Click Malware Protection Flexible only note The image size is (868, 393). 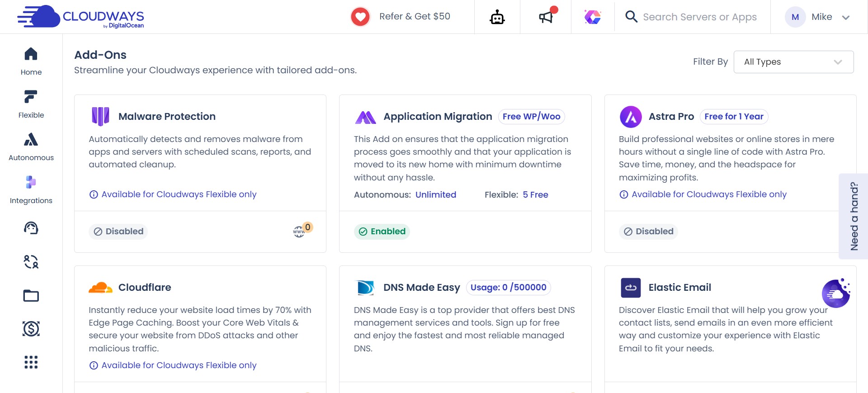179,194
